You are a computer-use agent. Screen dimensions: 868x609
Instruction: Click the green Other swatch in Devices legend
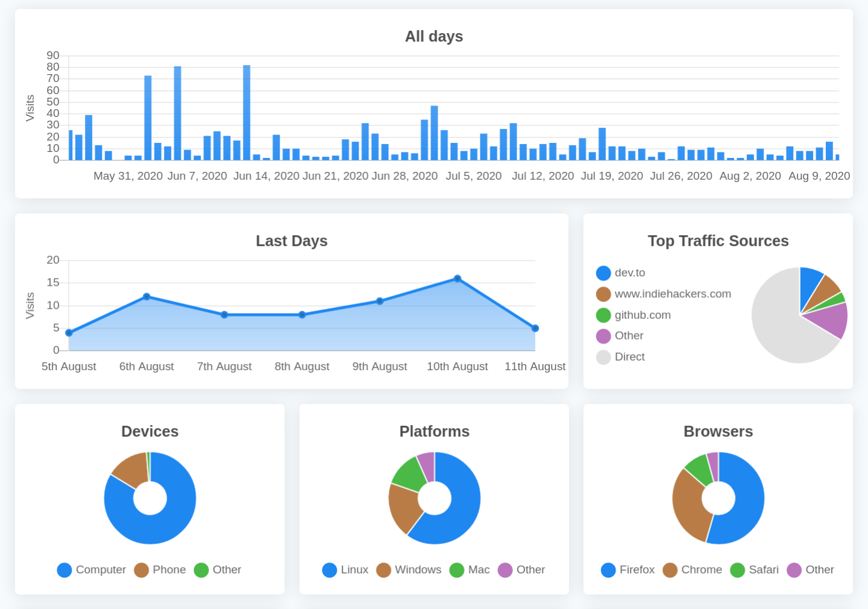201,570
